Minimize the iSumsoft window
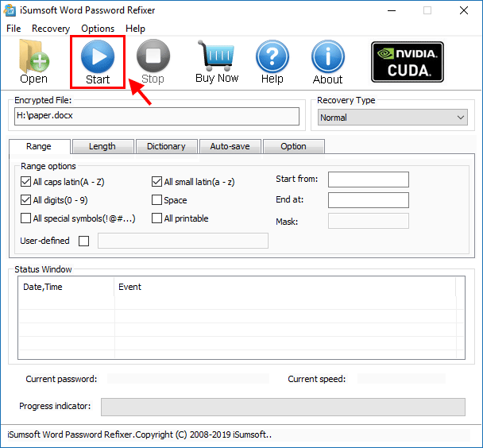The height and width of the screenshot is (448, 483). [x=392, y=10]
